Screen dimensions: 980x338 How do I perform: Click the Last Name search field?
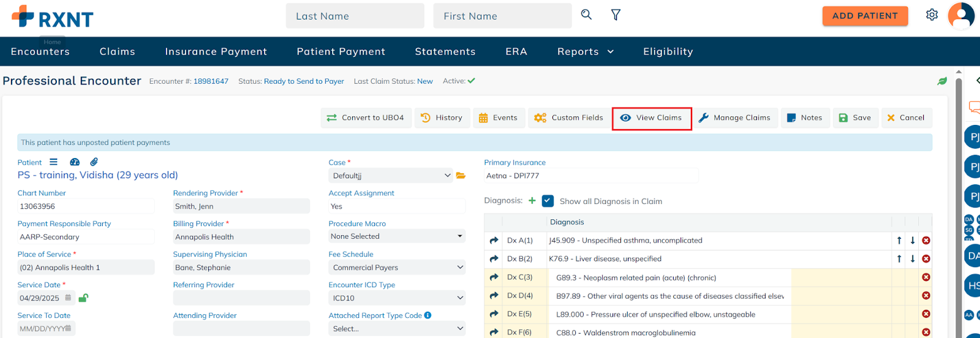click(355, 16)
